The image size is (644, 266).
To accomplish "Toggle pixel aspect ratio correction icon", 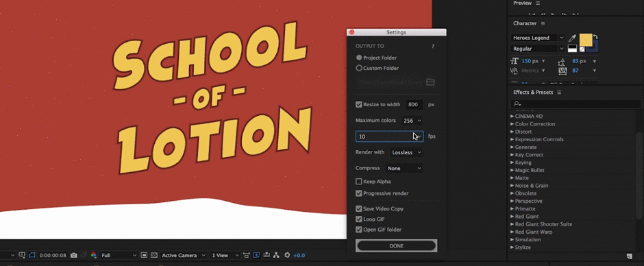I will (x=247, y=255).
